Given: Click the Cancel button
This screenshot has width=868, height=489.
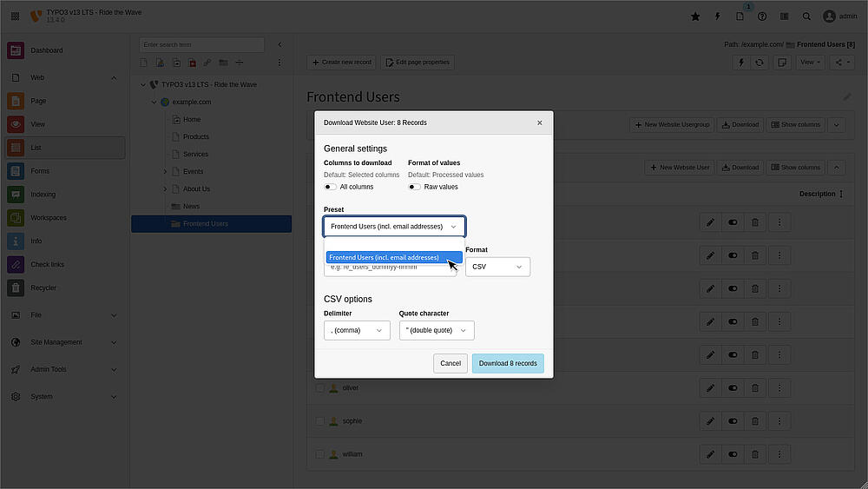Looking at the screenshot, I should pyautogui.click(x=450, y=363).
